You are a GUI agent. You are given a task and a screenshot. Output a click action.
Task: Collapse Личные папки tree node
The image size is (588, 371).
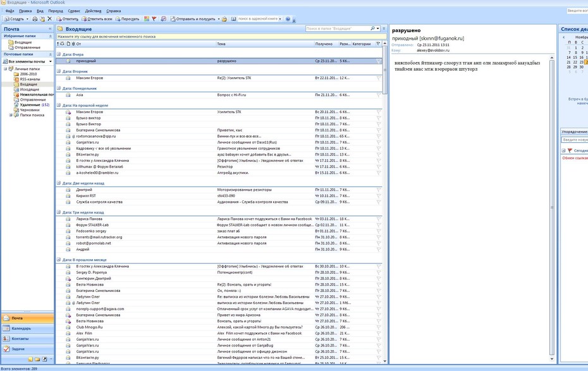click(x=5, y=69)
